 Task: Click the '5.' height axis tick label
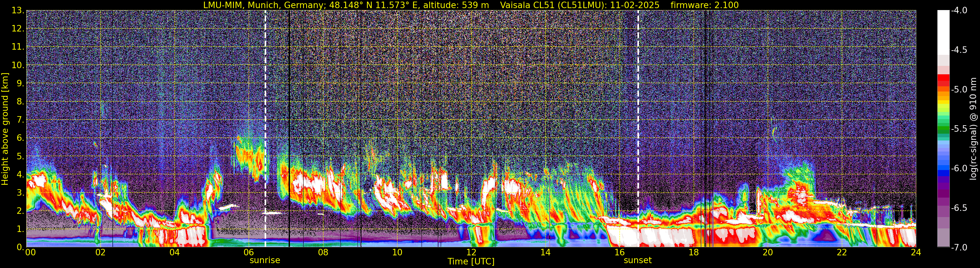click(20, 156)
